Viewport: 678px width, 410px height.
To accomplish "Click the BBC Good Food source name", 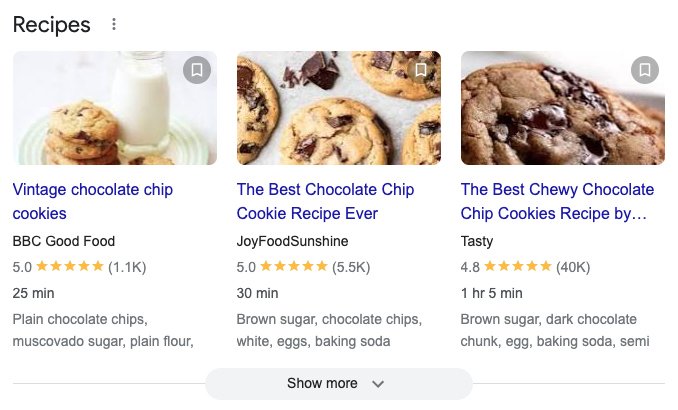I will point(64,241).
